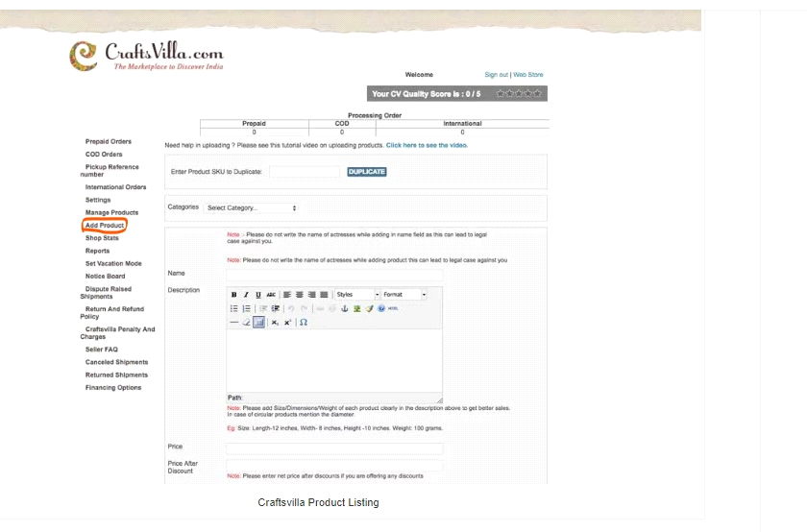Toggle italic formatting in description editor

pyautogui.click(x=246, y=295)
